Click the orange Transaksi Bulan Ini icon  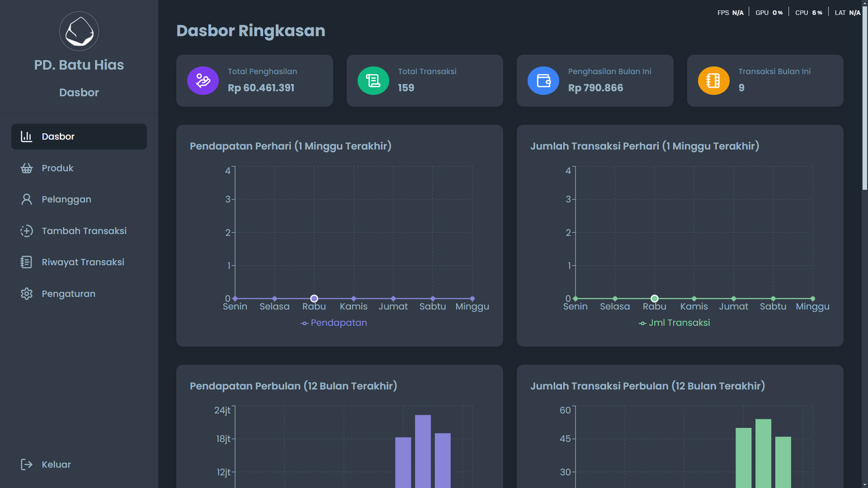713,81
